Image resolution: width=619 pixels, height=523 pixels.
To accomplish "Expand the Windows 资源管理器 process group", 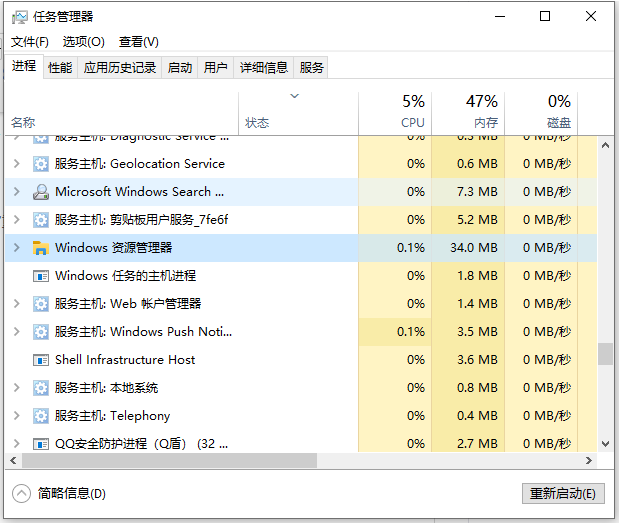I will (x=16, y=248).
